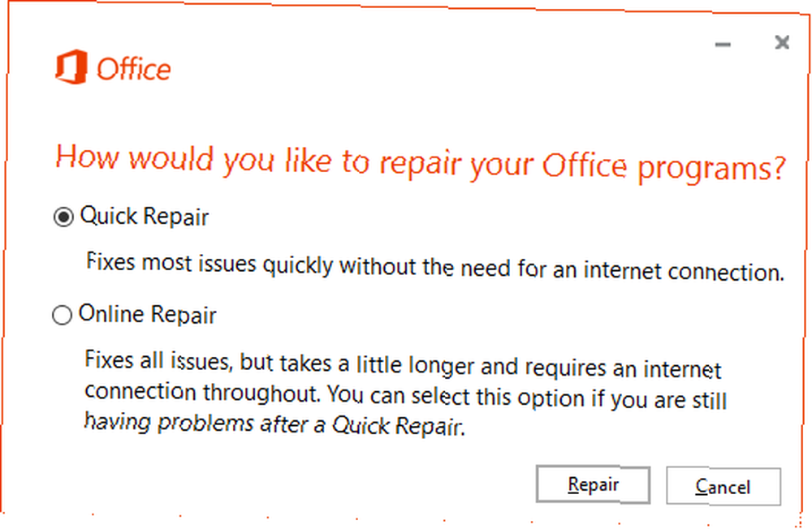
Task: Click the Quick Repair description text
Action: [435, 267]
